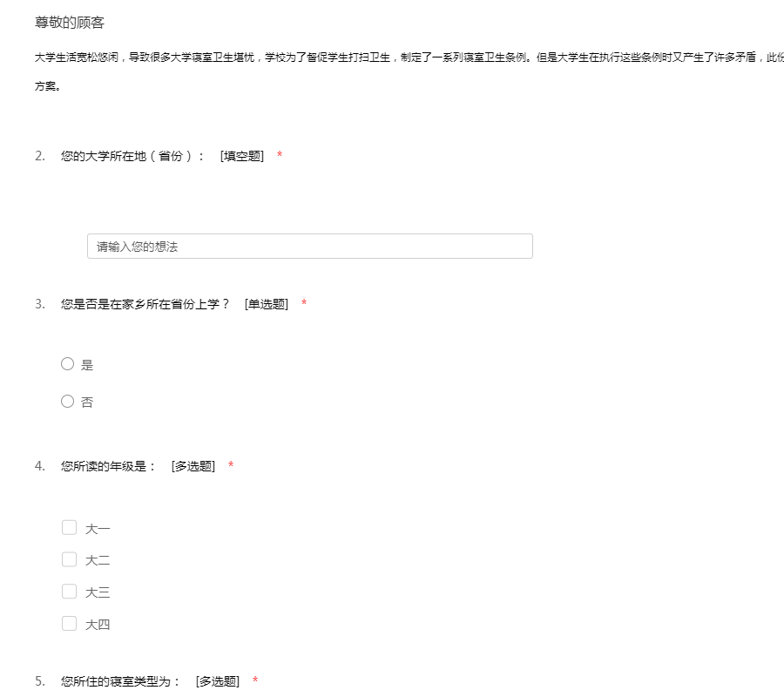
Task: Tick the 大二 checkbox
Action: 70,559
